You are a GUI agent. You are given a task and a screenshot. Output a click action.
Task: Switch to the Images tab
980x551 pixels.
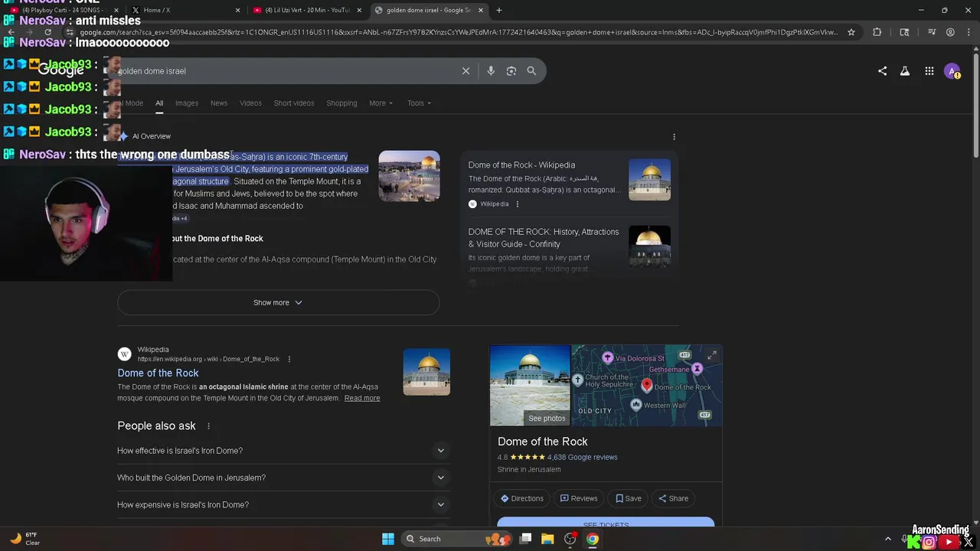tap(187, 103)
